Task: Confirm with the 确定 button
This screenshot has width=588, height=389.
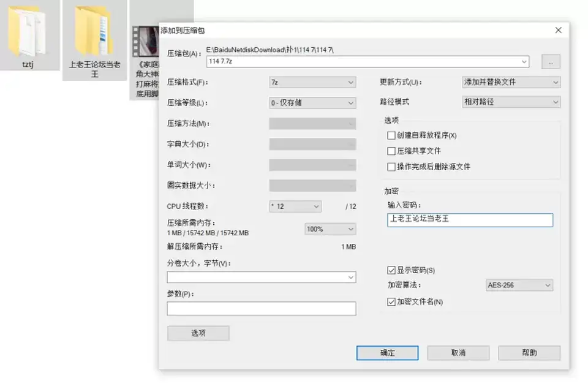Action: point(387,353)
